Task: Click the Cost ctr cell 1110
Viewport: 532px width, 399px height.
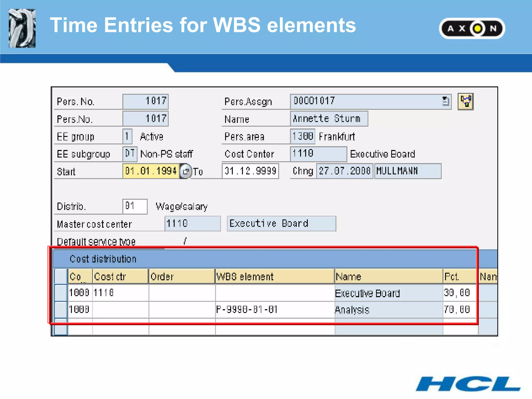Action: [x=121, y=293]
